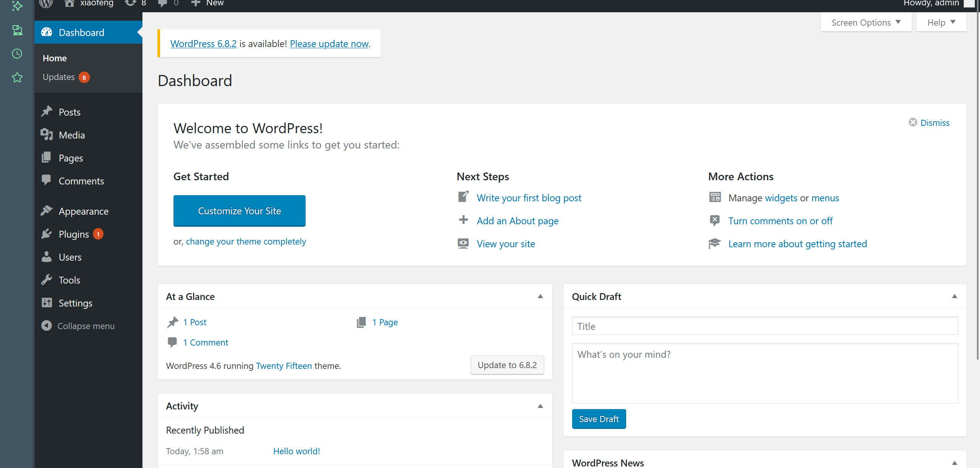Click the WordPress logo in the admin bar
This screenshot has height=468, width=980.
46,3
